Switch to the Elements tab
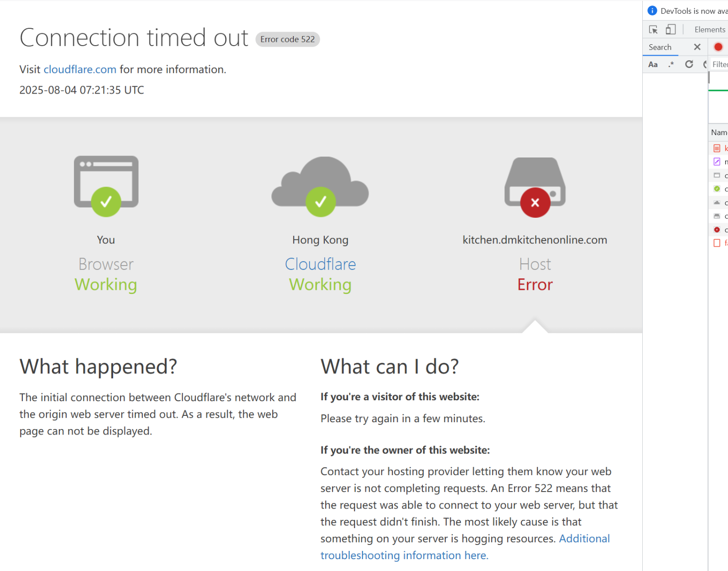The image size is (728, 571). click(x=709, y=30)
